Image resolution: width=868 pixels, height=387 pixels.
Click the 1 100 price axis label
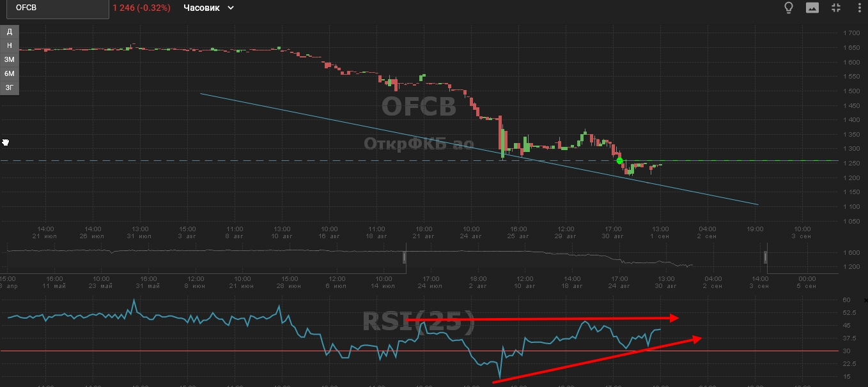(851, 207)
